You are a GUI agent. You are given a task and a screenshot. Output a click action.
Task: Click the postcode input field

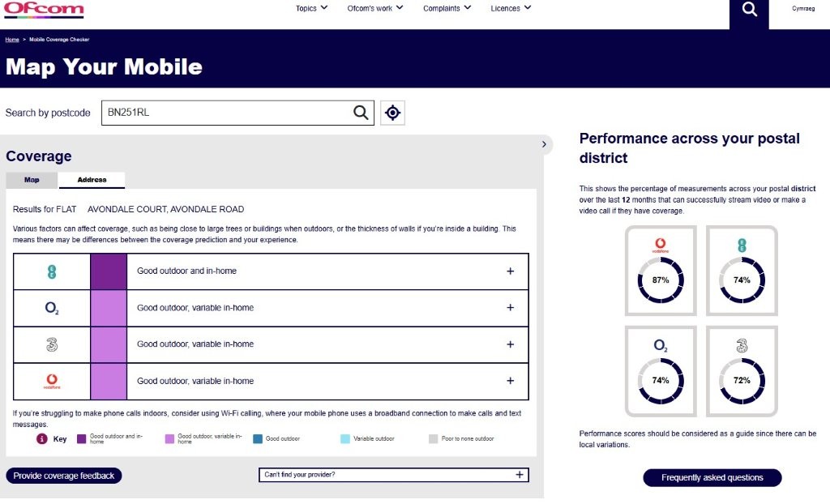point(227,113)
